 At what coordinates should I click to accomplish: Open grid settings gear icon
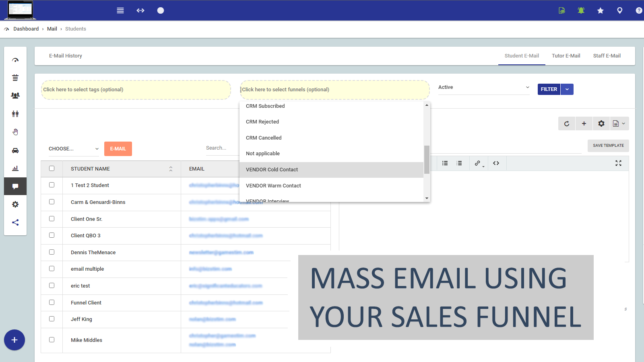[601, 124]
